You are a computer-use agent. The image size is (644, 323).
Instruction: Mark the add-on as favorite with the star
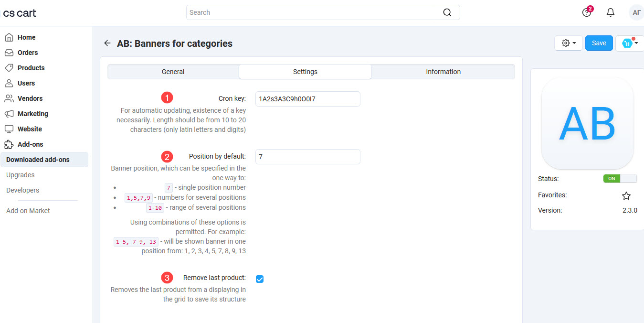[x=626, y=195]
